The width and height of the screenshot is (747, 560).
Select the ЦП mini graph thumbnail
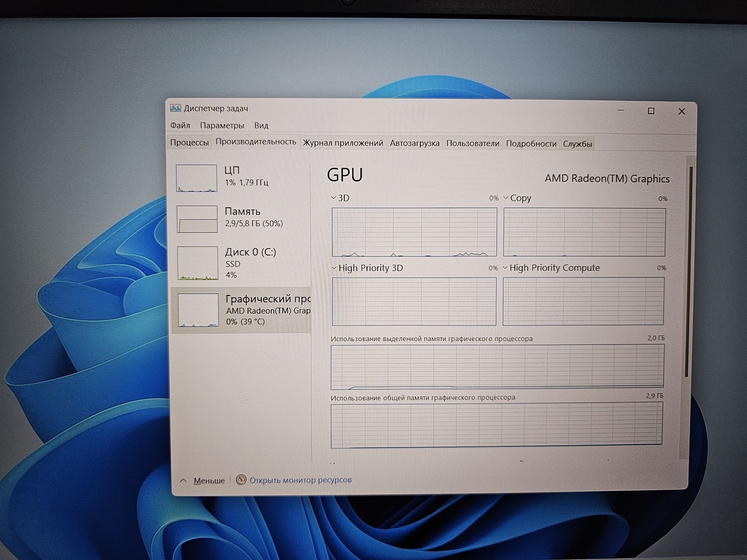point(196,178)
